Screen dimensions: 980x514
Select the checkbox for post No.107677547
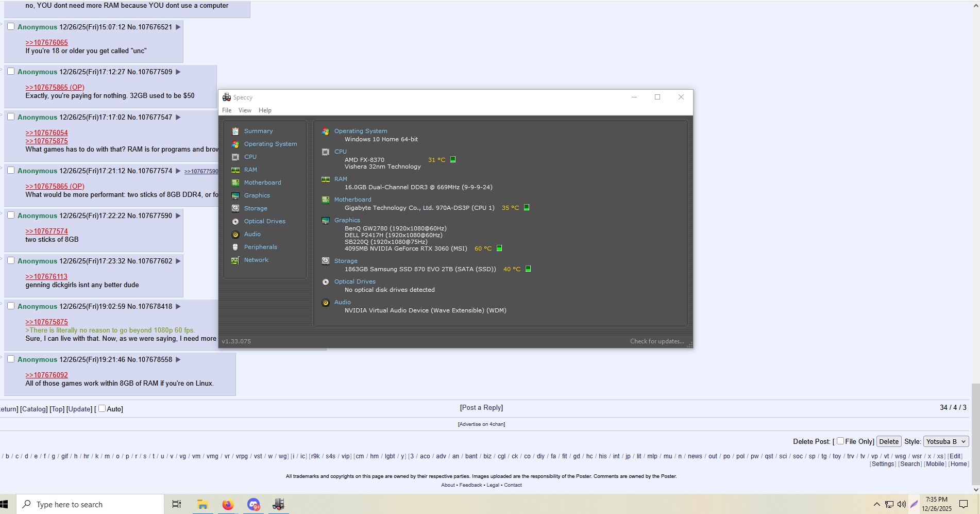click(11, 117)
